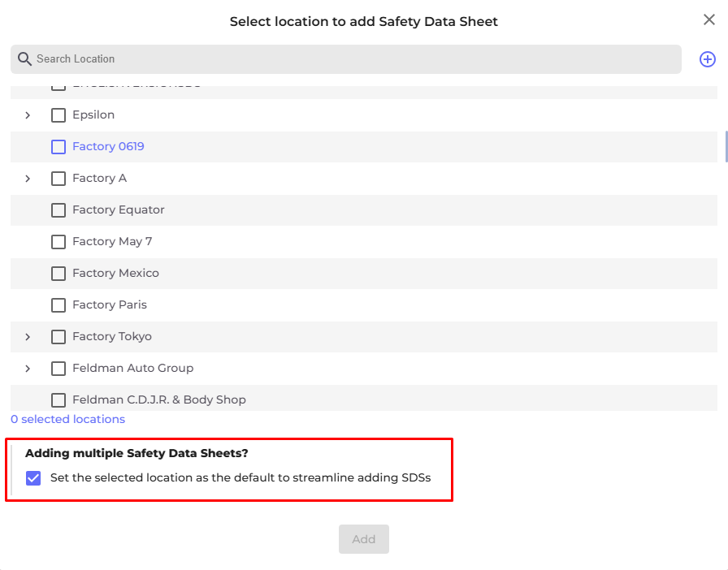Close the Select location dialog
Viewport: 728px width, 570px height.
(x=708, y=20)
